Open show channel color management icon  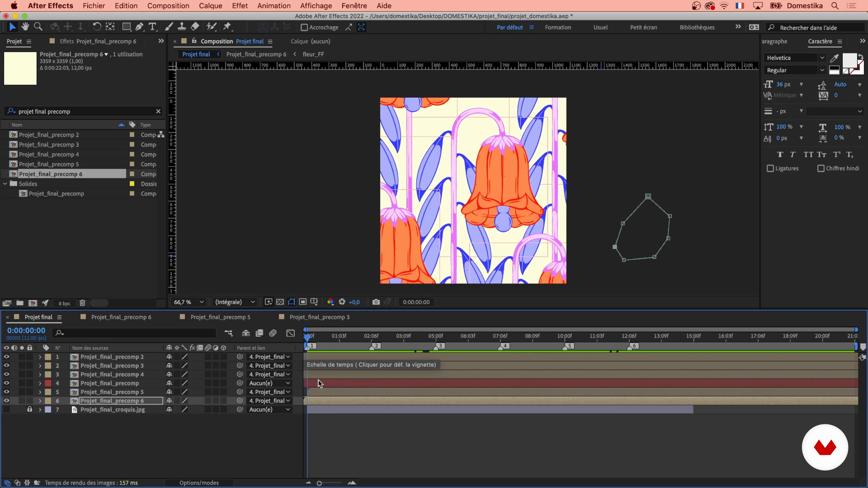coord(330,302)
